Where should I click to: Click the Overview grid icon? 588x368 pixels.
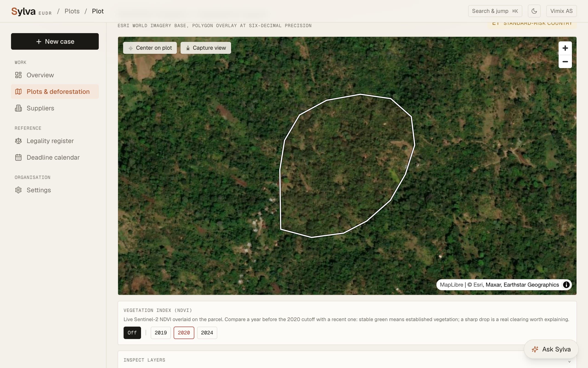pyautogui.click(x=18, y=75)
